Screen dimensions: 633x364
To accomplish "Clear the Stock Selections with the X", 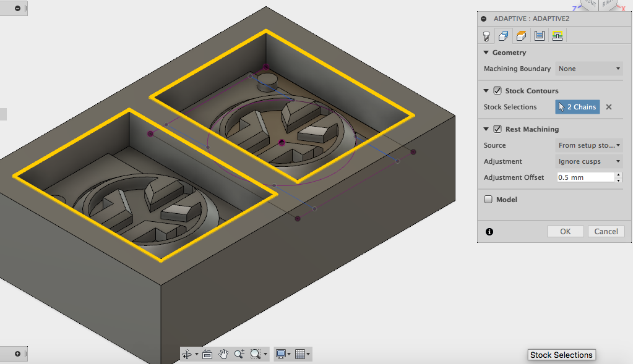I will [609, 107].
